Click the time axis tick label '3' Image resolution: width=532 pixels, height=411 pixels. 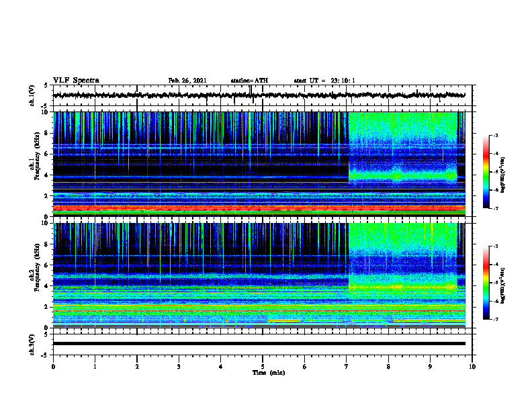click(179, 367)
